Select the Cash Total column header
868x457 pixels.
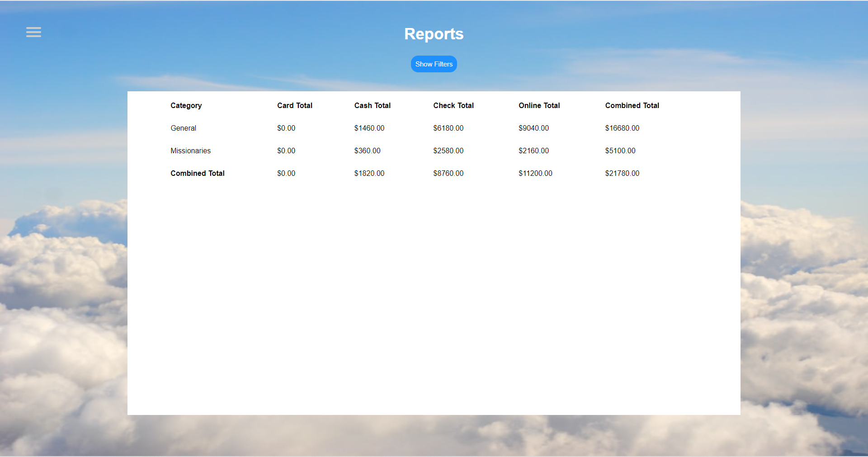pyautogui.click(x=372, y=105)
